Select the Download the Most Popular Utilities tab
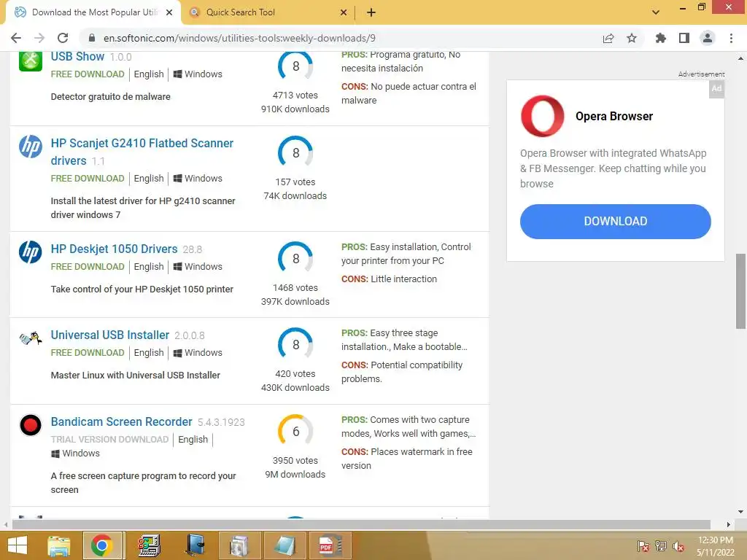This screenshot has height=560, width=747. 93,12
